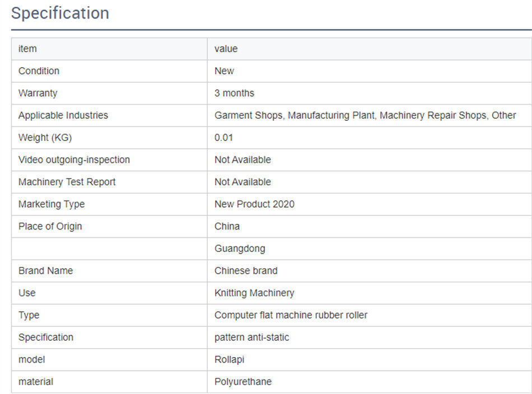Click the Weight (KG) label
This screenshot has width=532, height=394.
click(45, 138)
